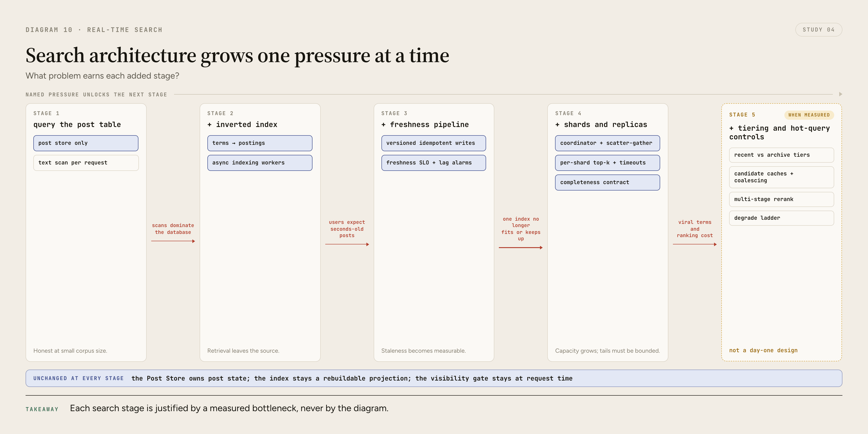Select the 'multi-stage rerank' box
Viewport: 868px width, 434px height.
pos(781,199)
